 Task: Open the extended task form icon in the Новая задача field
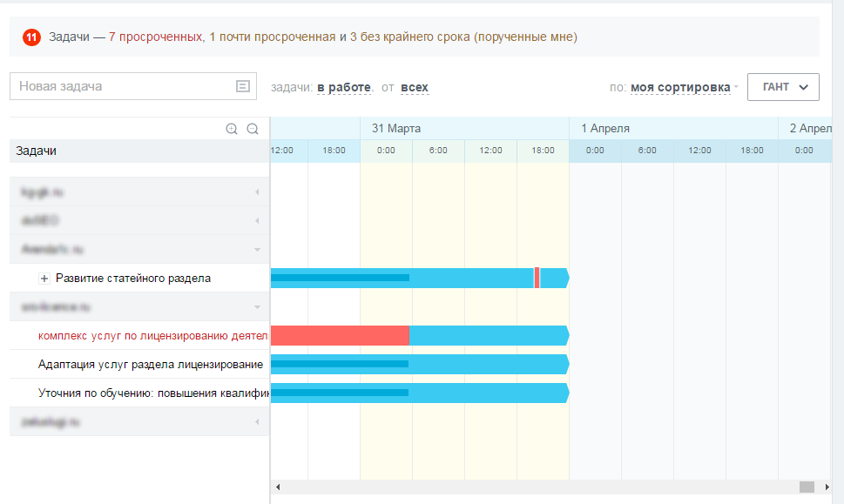(243, 86)
